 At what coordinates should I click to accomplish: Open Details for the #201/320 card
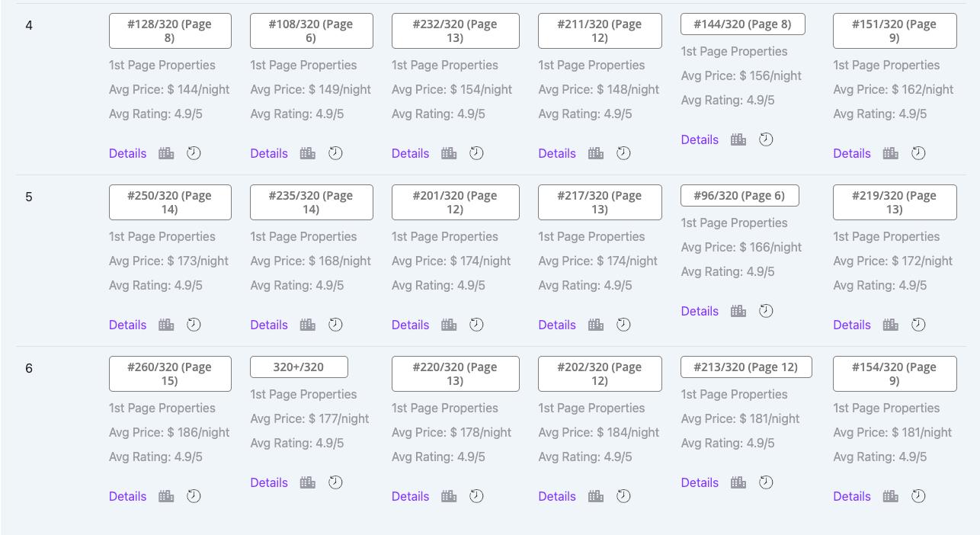[x=411, y=325]
